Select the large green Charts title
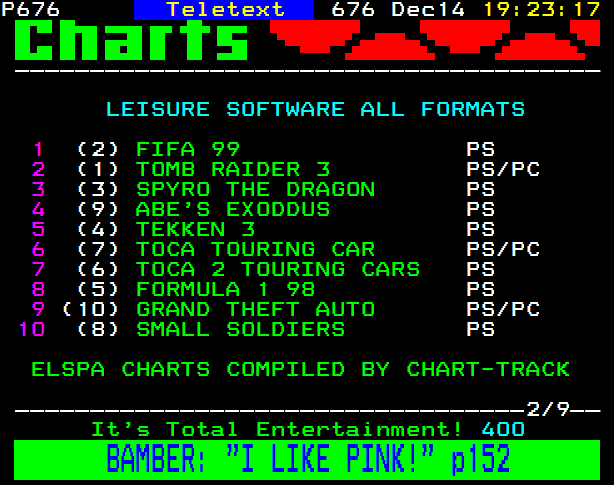Viewport: 614px width, 485px height. [135, 42]
